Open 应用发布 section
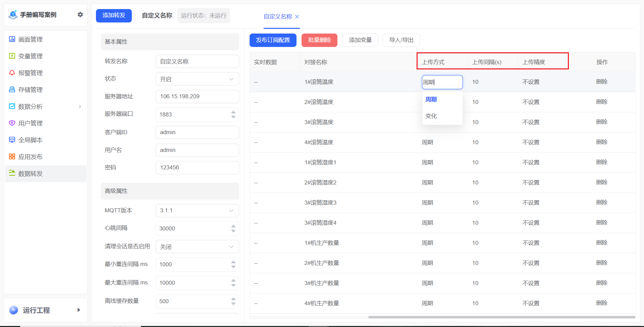The height and width of the screenshot is (327, 644). click(x=31, y=156)
